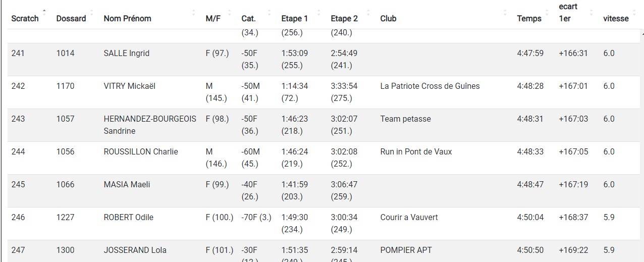Click the sort arrows beside vitesse header

pyautogui.click(x=634, y=12)
